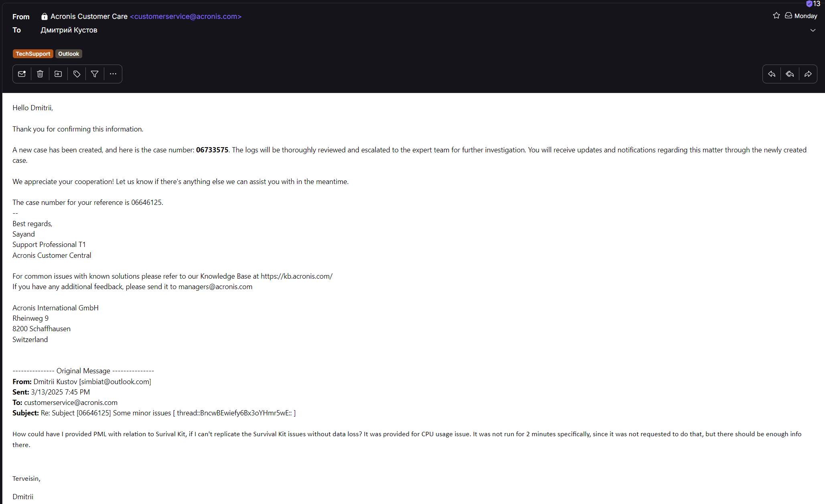
Task: Open the filter funnel icon
Action: tap(95, 74)
